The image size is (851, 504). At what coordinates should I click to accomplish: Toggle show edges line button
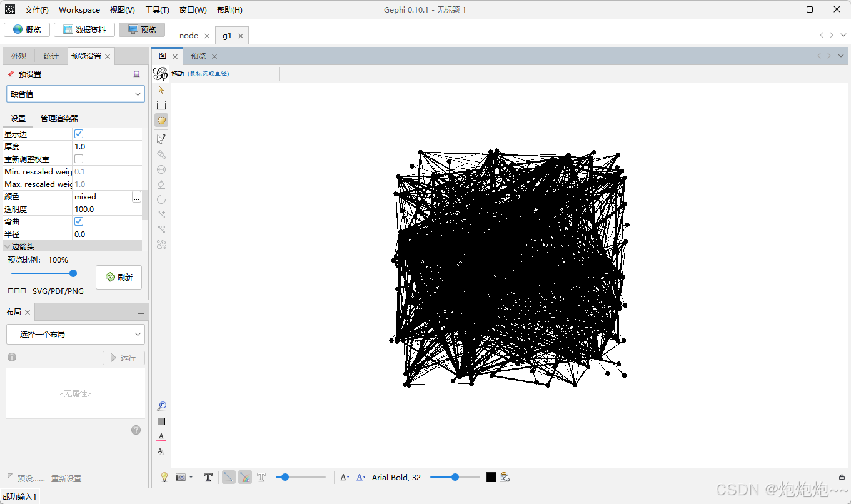[229, 477]
